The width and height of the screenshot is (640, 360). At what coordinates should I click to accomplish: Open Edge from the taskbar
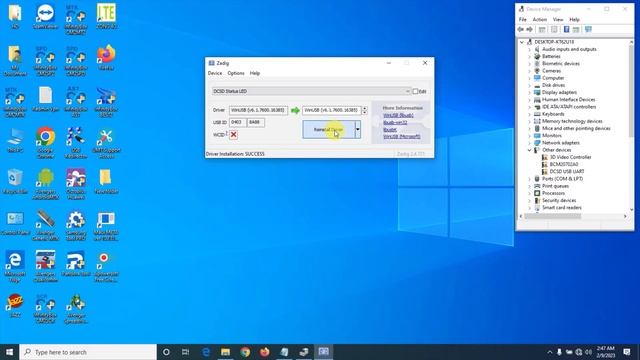206,352
